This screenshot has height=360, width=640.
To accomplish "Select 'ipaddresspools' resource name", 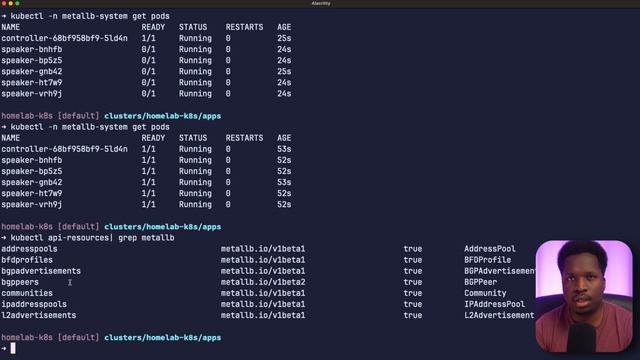I will [x=34, y=304].
